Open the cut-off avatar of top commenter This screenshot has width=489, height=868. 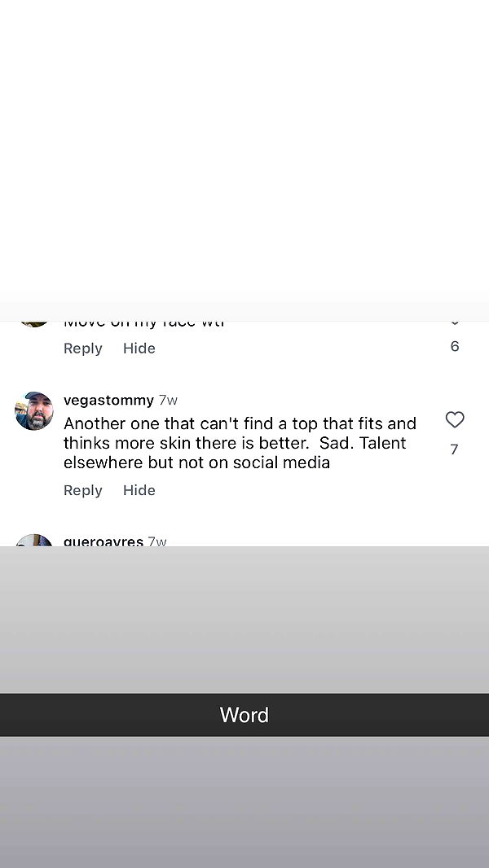(34, 323)
